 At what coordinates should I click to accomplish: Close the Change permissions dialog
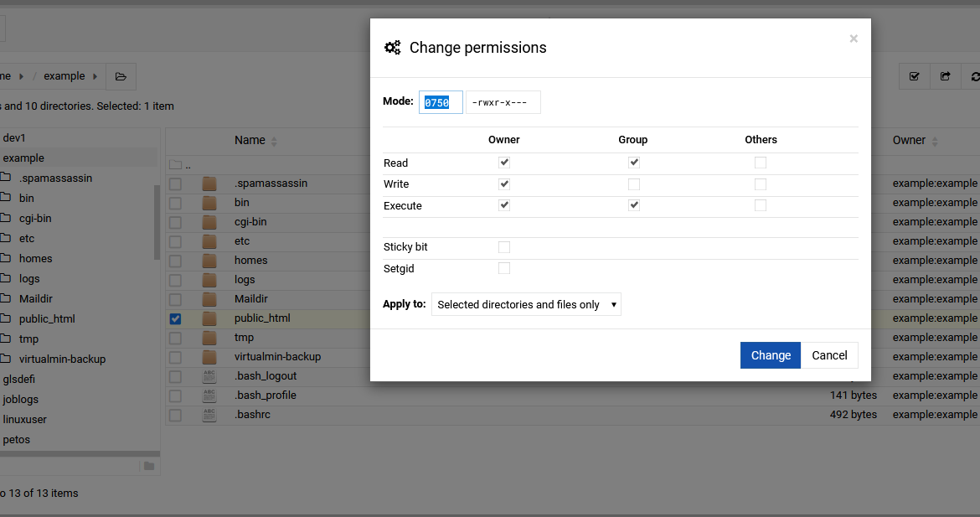pyautogui.click(x=853, y=39)
